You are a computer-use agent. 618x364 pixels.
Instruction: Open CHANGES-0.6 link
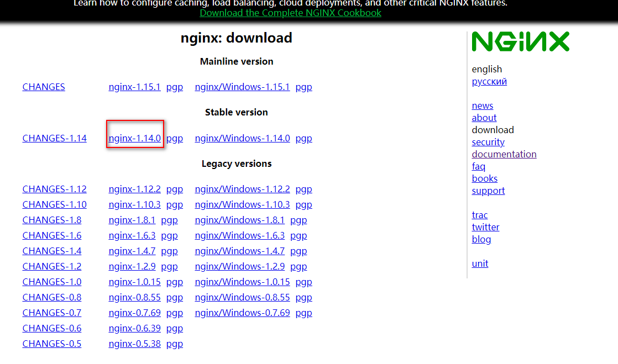point(52,328)
